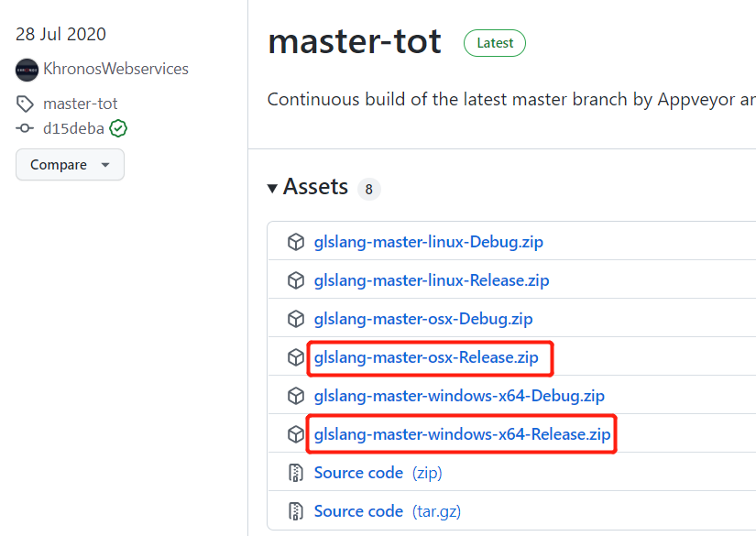Download glslang-master-linux-Debug.zip
Viewport: 756px width, 536px height.
(429, 242)
